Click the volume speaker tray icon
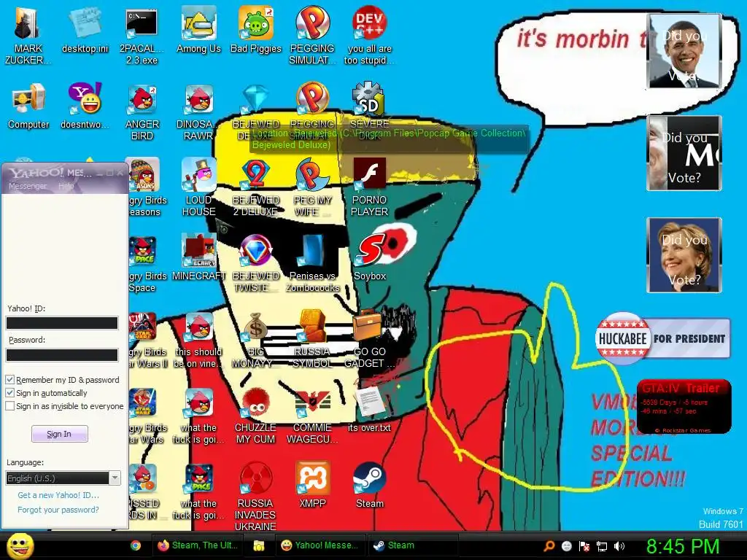Viewport: 747px width, 560px height. click(x=619, y=546)
